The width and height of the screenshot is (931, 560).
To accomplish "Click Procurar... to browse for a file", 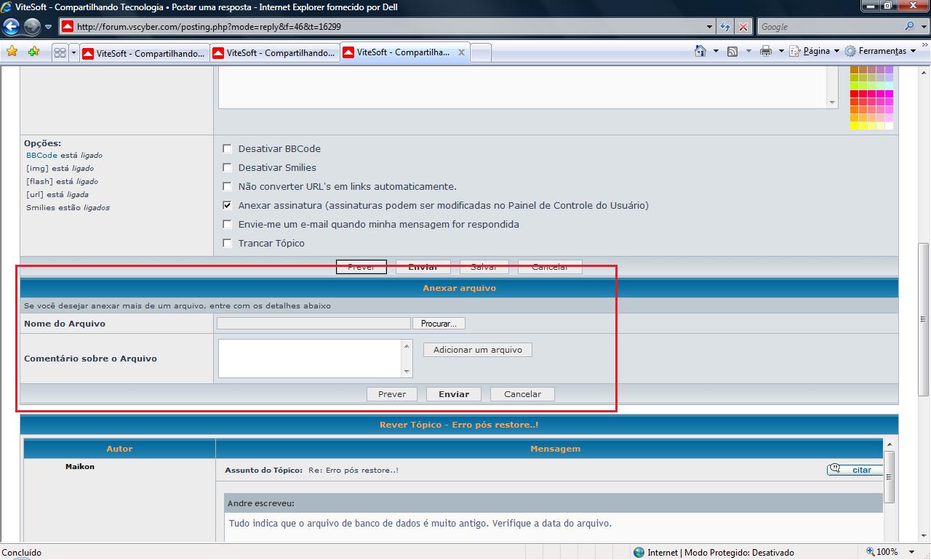I will click(x=439, y=323).
